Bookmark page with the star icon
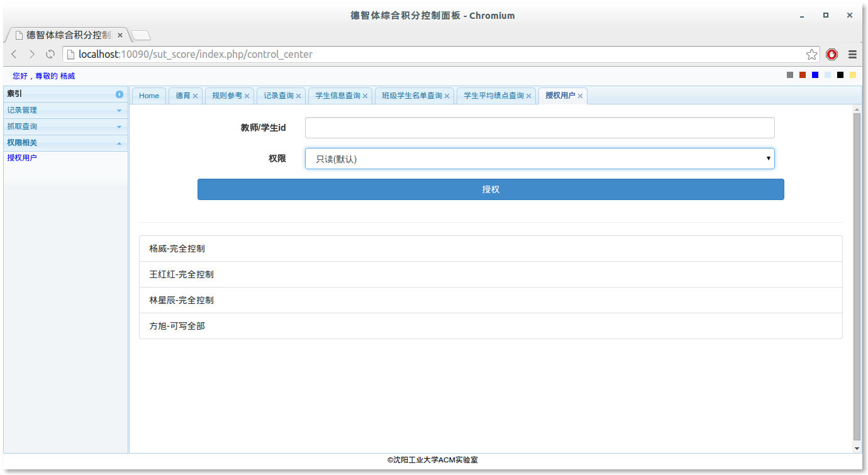Viewport: 868px width, 475px height. coord(811,54)
